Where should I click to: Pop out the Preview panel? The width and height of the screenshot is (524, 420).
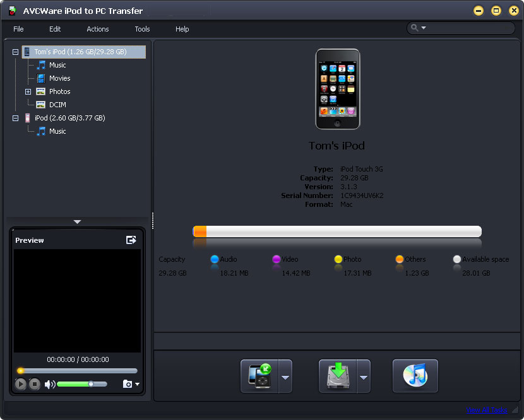click(x=131, y=240)
